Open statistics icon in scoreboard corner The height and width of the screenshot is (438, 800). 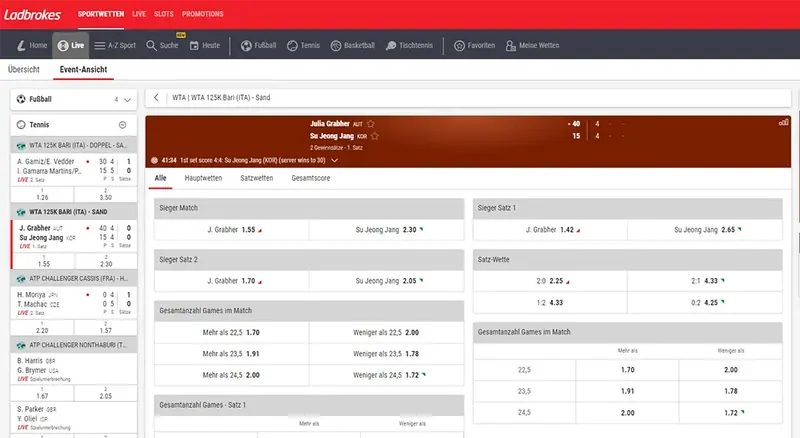click(x=784, y=123)
